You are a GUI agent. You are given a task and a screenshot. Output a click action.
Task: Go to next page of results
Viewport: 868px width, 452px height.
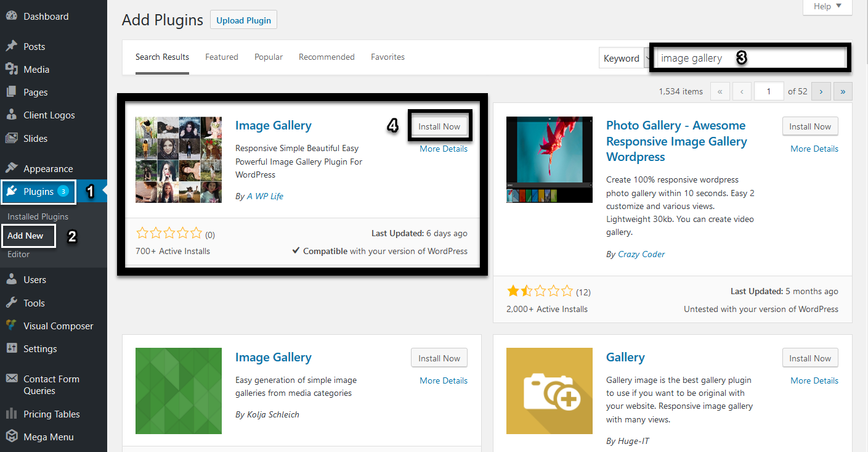pyautogui.click(x=821, y=91)
